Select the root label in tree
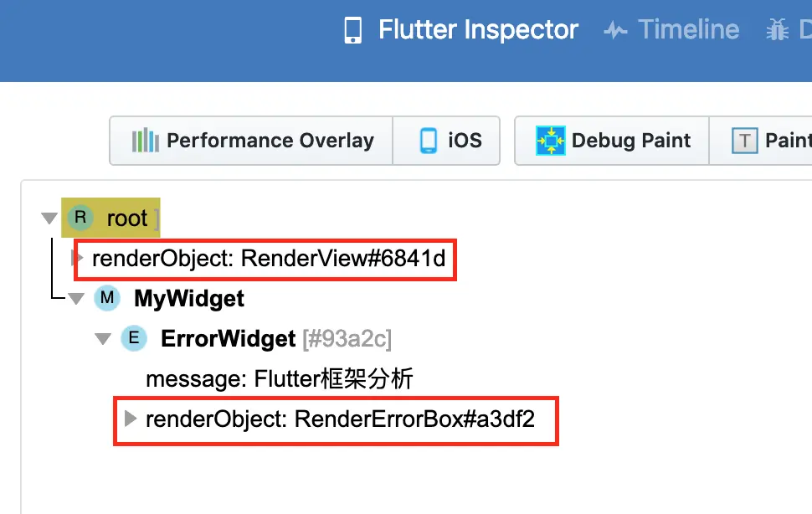Image resolution: width=812 pixels, height=514 pixels. (x=127, y=218)
